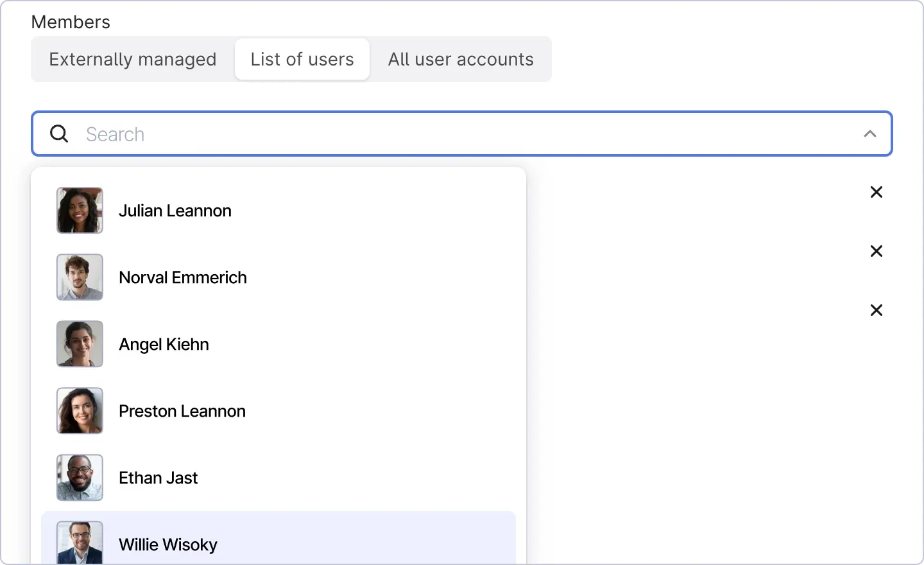Click Ethan Jast's avatar photo
Viewport: 924px width, 565px height.
80,478
